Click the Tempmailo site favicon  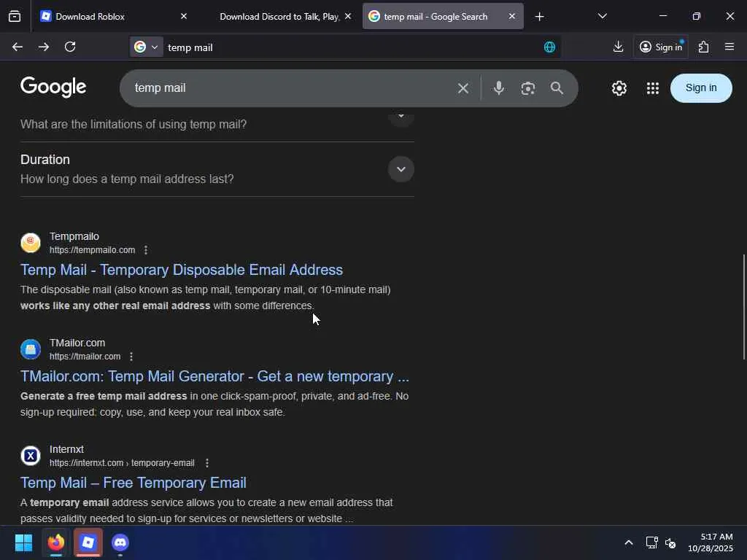click(x=31, y=243)
